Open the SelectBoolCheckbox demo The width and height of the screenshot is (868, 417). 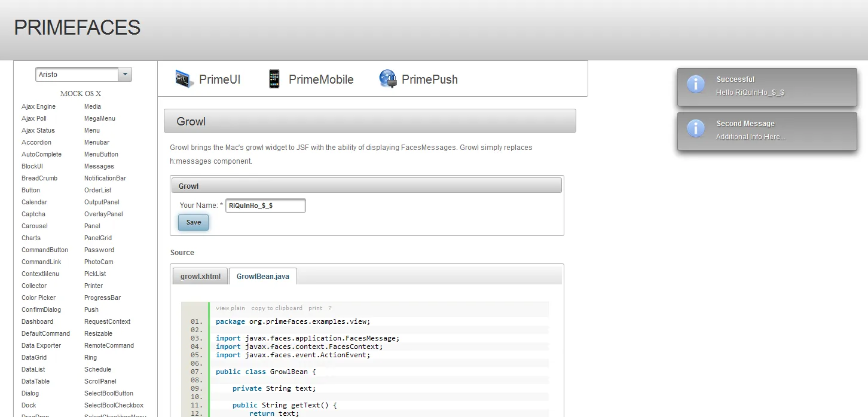tap(114, 405)
